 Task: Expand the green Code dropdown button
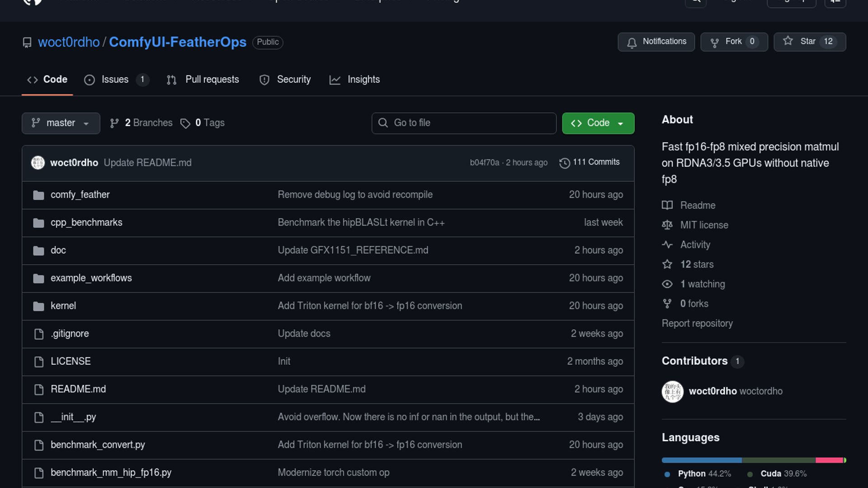pos(598,123)
